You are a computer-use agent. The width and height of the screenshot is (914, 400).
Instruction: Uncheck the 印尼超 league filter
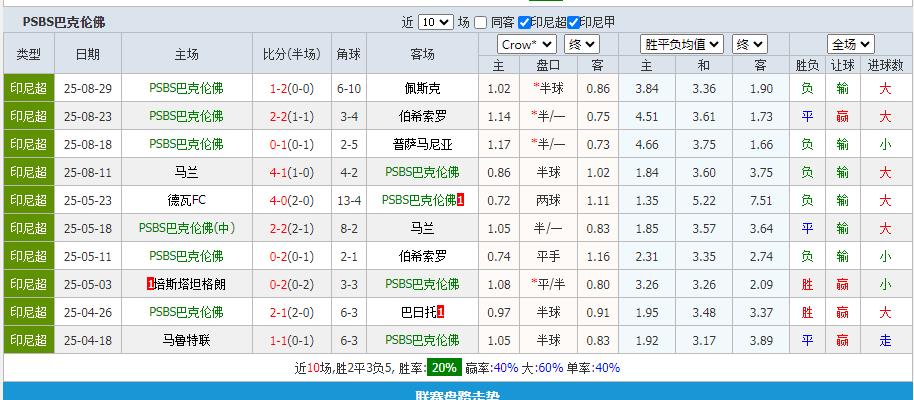(525, 22)
